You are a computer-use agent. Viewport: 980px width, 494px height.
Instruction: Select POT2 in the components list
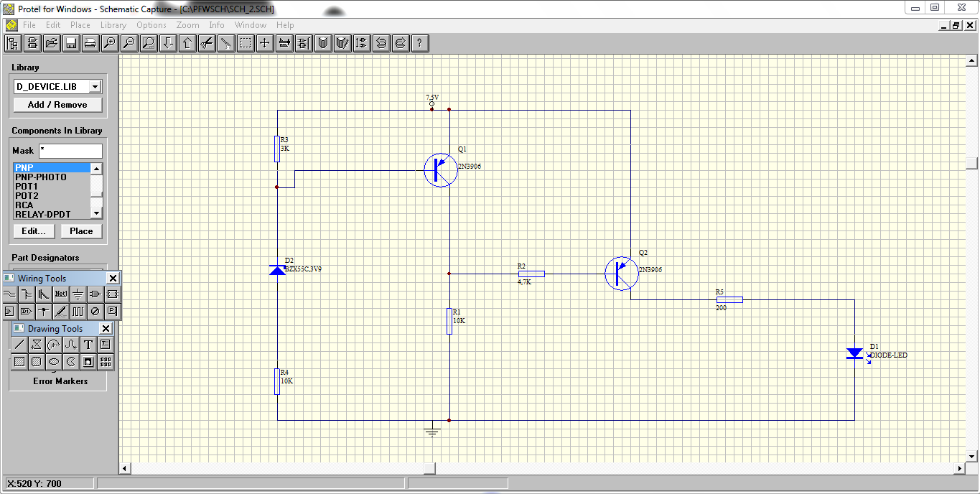(52, 195)
